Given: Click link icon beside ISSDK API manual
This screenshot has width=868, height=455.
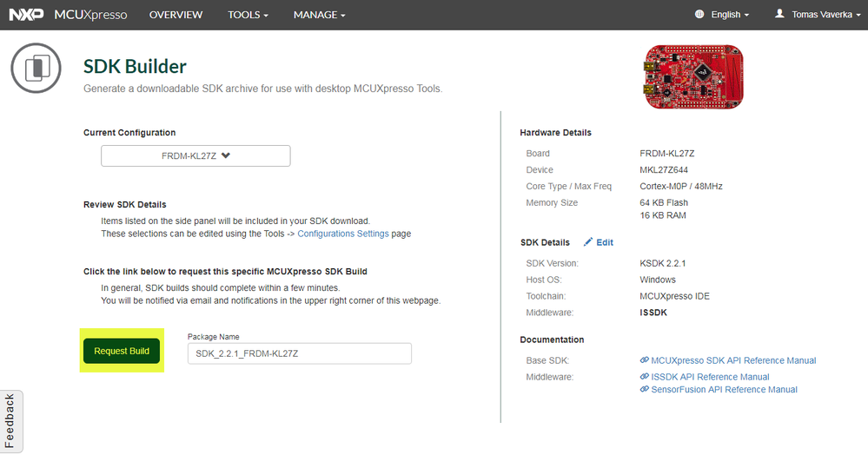Looking at the screenshot, I should (x=644, y=377).
